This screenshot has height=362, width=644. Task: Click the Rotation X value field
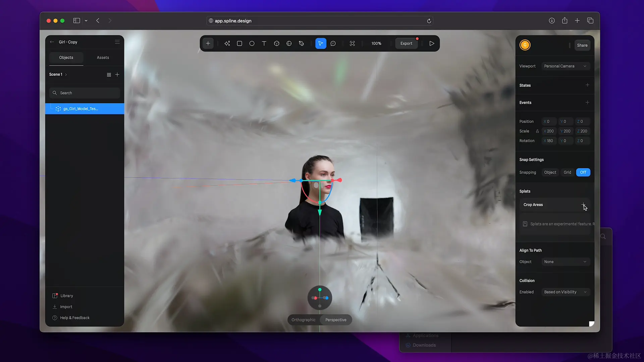point(549,141)
